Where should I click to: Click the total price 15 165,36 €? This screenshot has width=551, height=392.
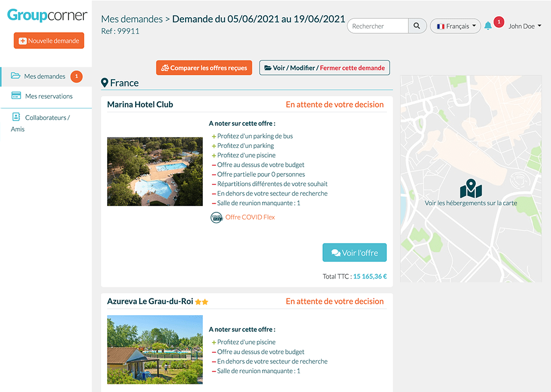[x=370, y=276]
